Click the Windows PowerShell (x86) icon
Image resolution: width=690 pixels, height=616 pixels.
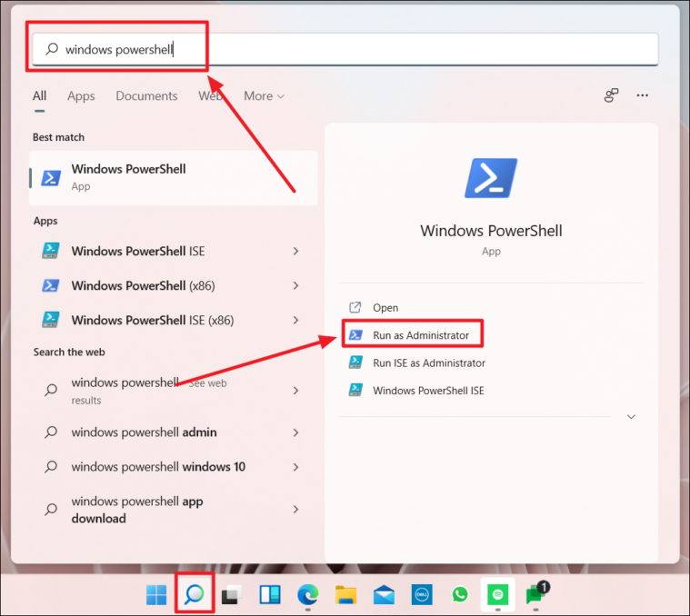click(x=51, y=286)
